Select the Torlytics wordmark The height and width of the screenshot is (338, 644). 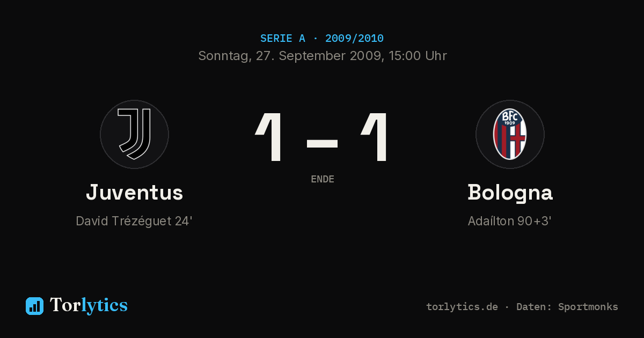(x=89, y=305)
